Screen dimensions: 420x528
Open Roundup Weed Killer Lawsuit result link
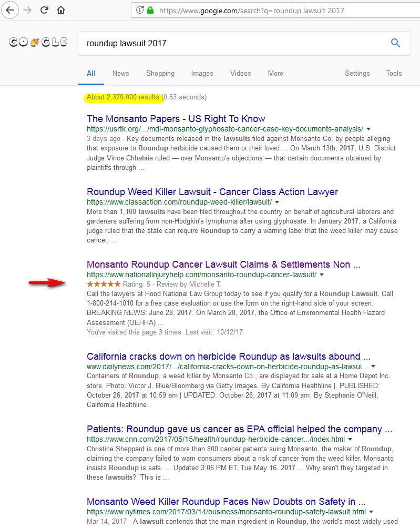tap(212, 191)
